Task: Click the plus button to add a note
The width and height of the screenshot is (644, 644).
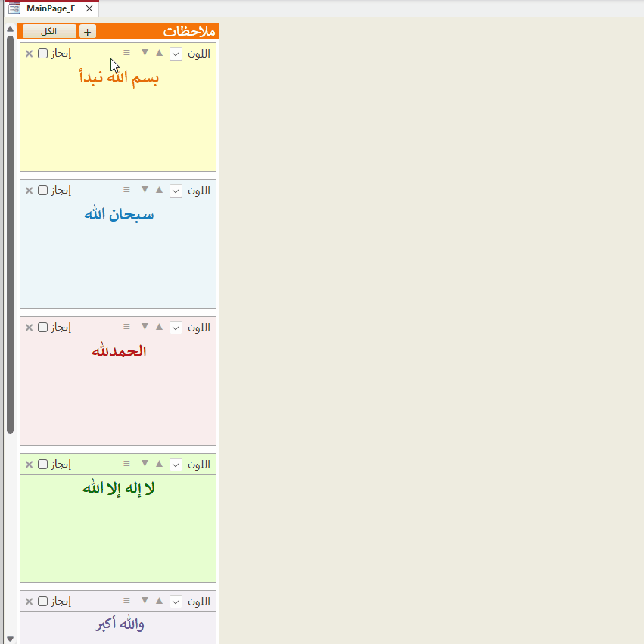Action: coord(88,32)
